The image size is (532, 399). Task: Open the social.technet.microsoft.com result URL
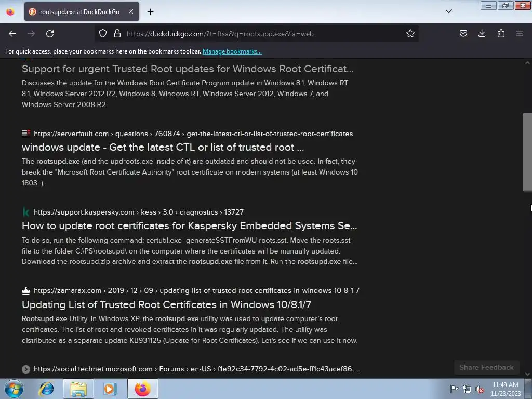(x=196, y=369)
